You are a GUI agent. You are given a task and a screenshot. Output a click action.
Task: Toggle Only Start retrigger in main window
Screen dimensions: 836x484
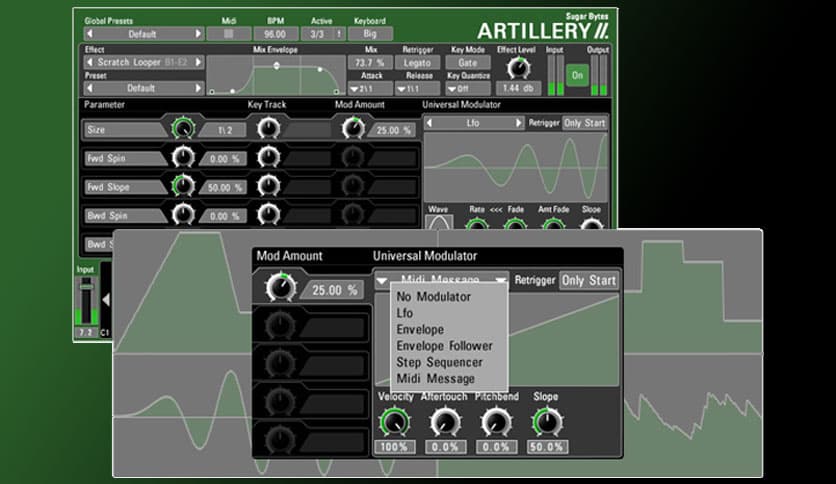[585, 123]
